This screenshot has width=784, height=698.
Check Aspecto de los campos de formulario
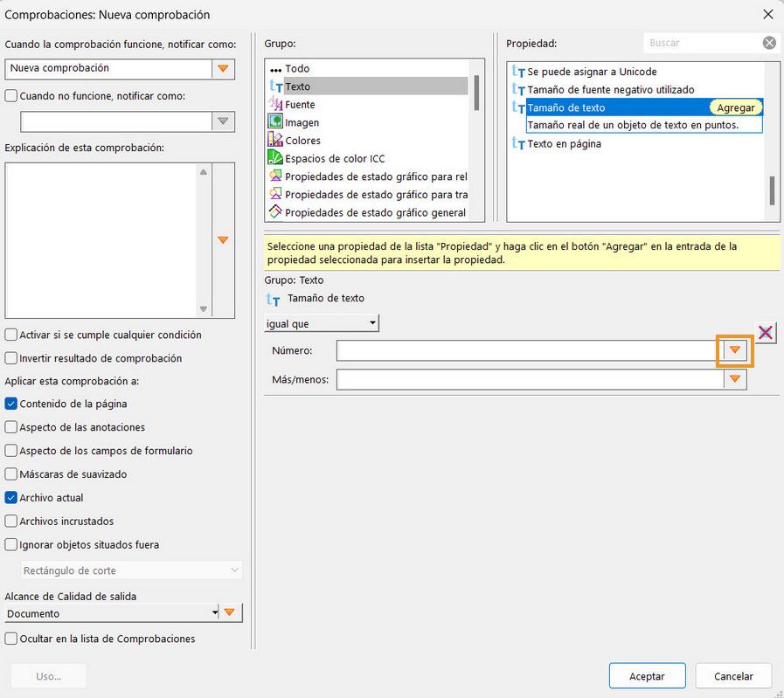(11, 451)
